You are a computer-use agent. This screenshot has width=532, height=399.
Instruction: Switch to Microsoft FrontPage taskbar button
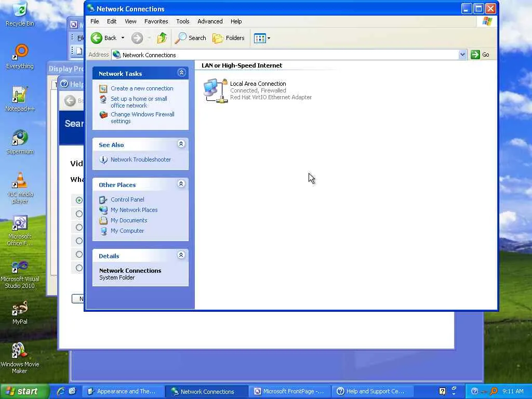289,392
